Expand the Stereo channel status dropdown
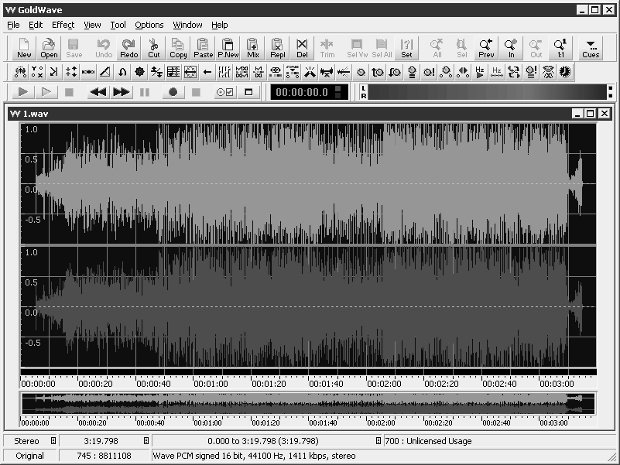 pos(53,440)
